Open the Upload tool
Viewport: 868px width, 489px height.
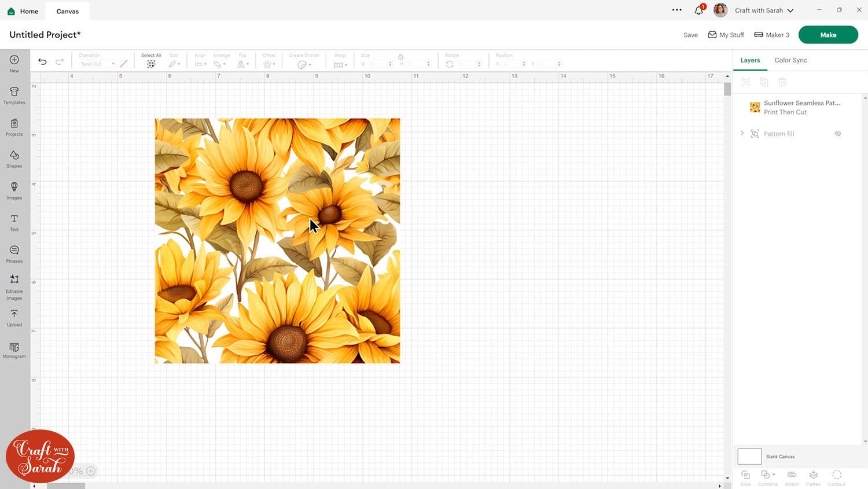(x=14, y=317)
